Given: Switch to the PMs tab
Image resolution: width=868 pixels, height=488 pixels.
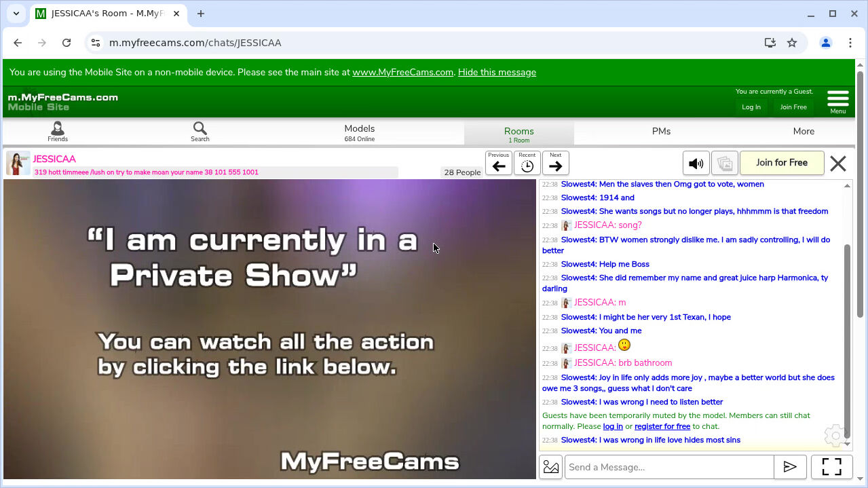Looking at the screenshot, I should tap(661, 132).
